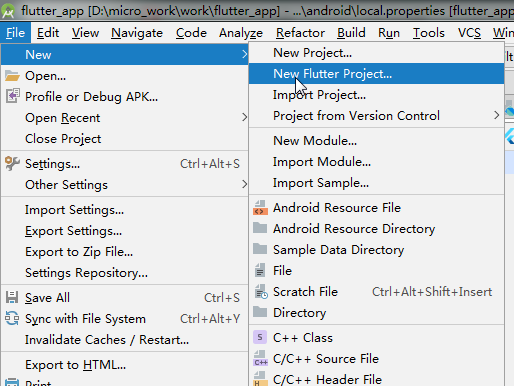Click the Open folder icon
This screenshot has width=514, height=386.
pos(12,76)
